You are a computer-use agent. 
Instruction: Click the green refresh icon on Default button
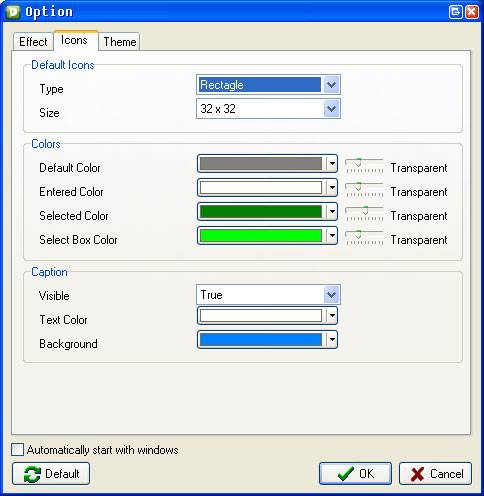pyautogui.click(x=32, y=474)
